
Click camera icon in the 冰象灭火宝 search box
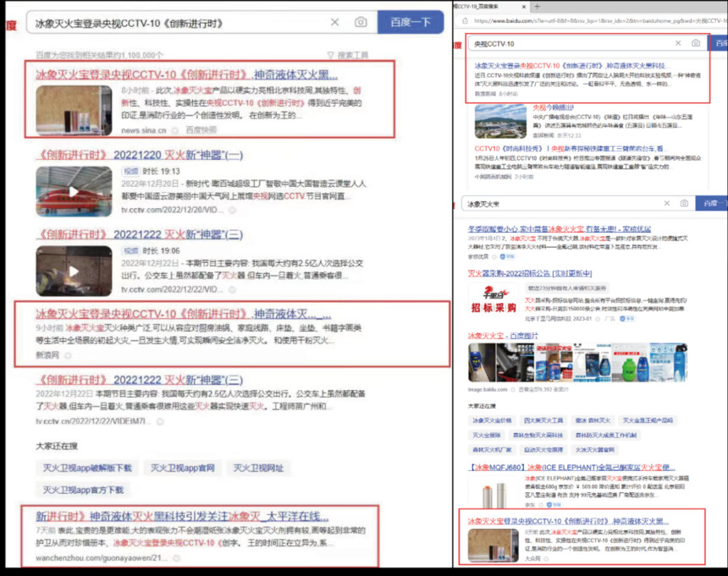[684, 203]
